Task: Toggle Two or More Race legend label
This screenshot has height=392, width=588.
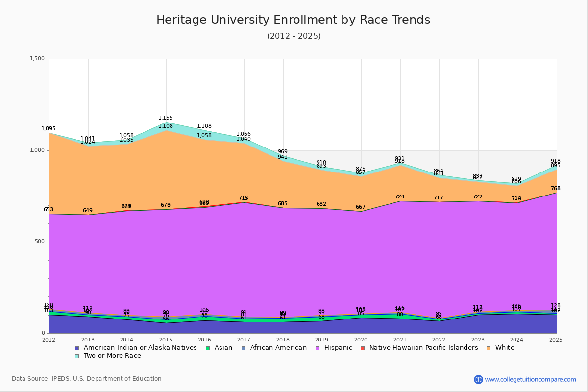Action: click(x=112, y=356)
